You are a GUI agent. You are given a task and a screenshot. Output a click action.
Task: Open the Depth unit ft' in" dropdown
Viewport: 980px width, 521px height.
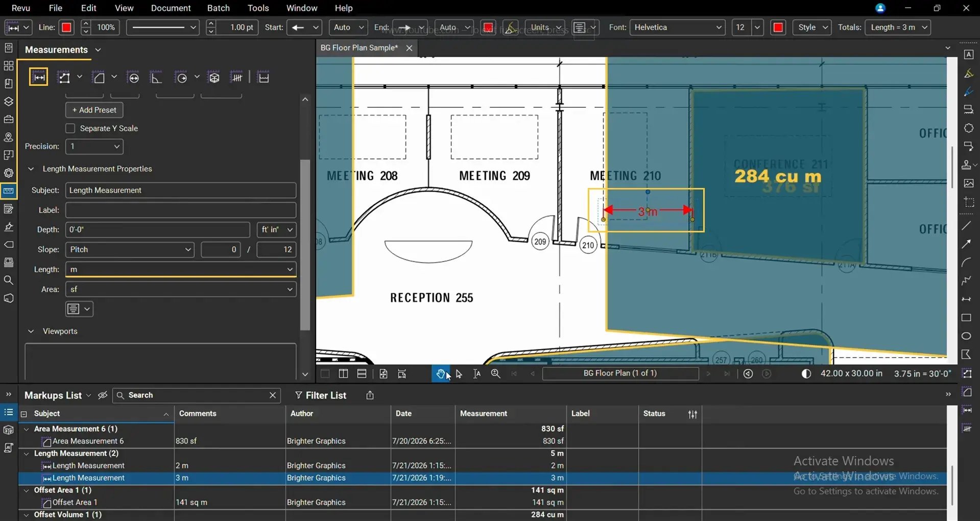(x=276, y=230)
